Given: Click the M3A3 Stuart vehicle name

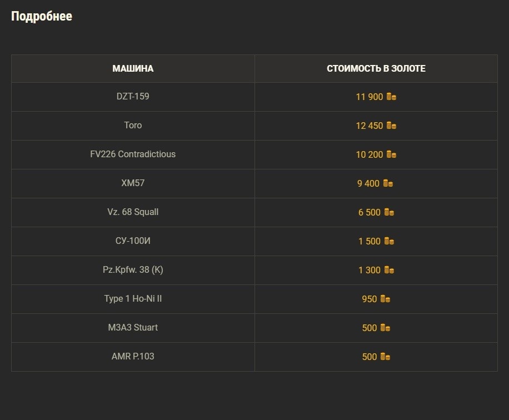Looking at the screenshot, I should (x=133, y=328).
